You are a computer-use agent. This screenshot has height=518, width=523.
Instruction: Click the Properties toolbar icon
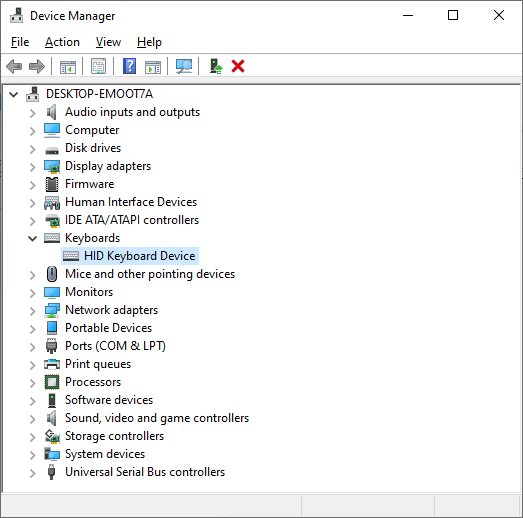coord(98,66)
